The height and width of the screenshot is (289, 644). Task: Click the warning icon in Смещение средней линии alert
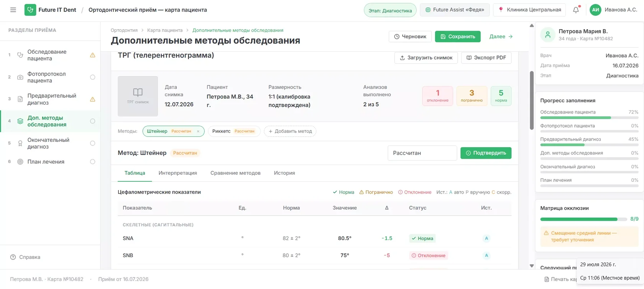pos(546,233)
